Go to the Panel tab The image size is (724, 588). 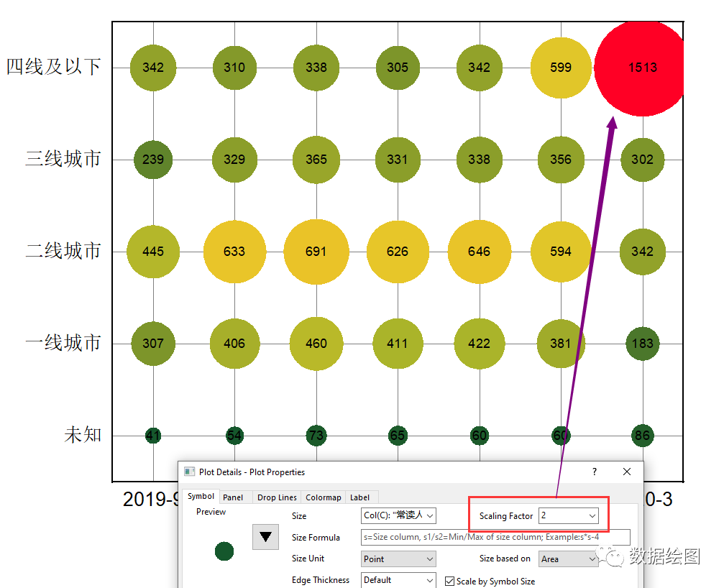(233, 497)
